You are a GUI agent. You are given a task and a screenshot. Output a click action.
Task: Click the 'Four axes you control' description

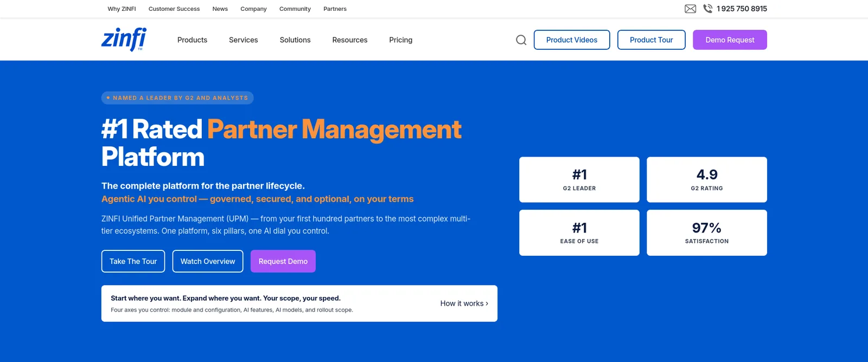click(x=232, y=310)
